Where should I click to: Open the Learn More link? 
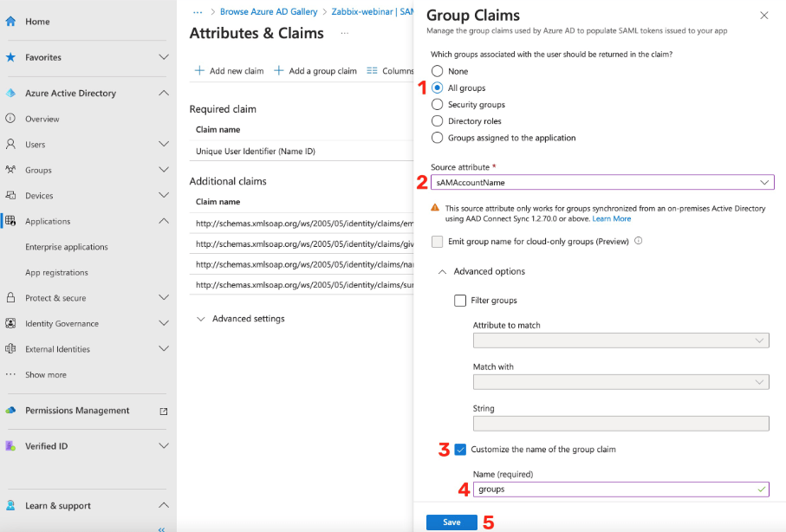[x=612, y=219]
